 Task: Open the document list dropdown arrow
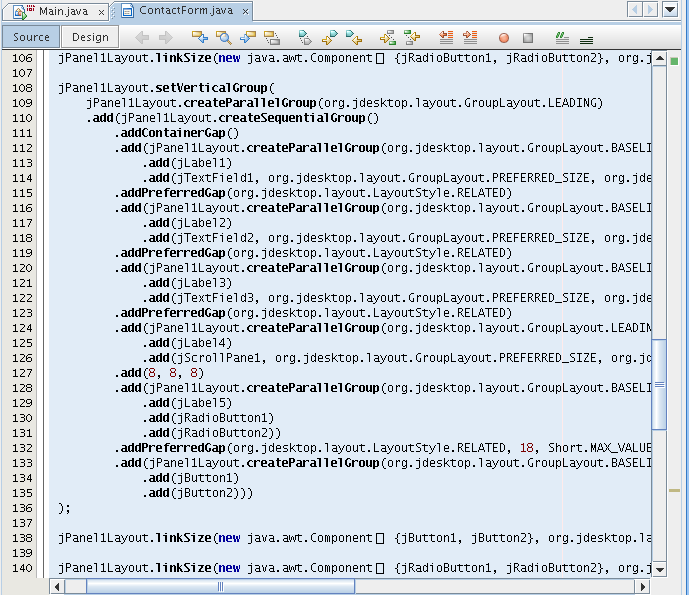coord(669,9)
